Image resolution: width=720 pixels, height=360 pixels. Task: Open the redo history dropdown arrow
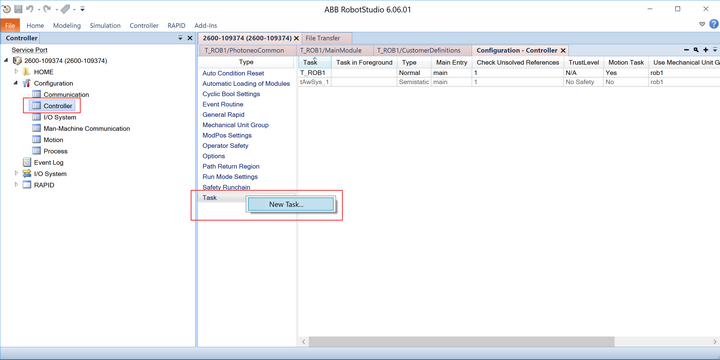click(56, 9)
